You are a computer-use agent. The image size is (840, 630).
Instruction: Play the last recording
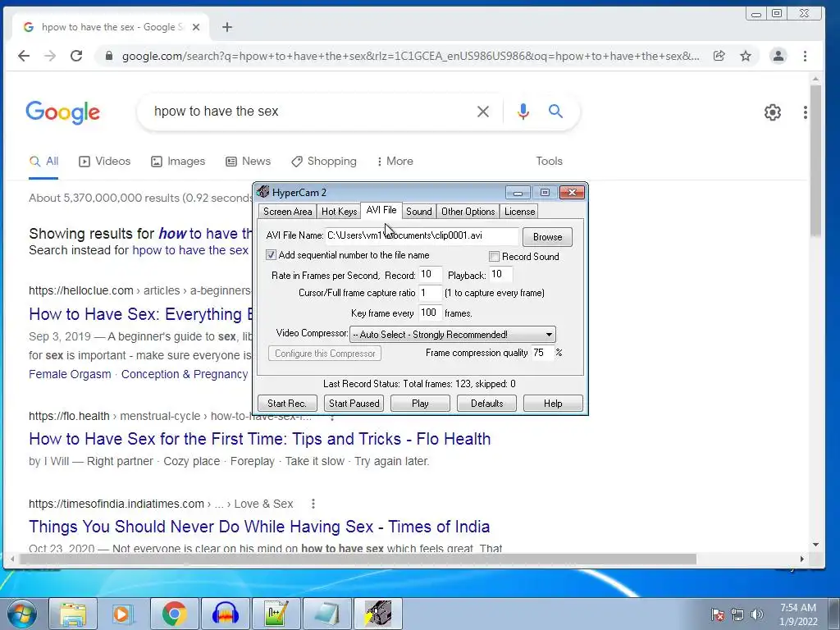[420, 404]
